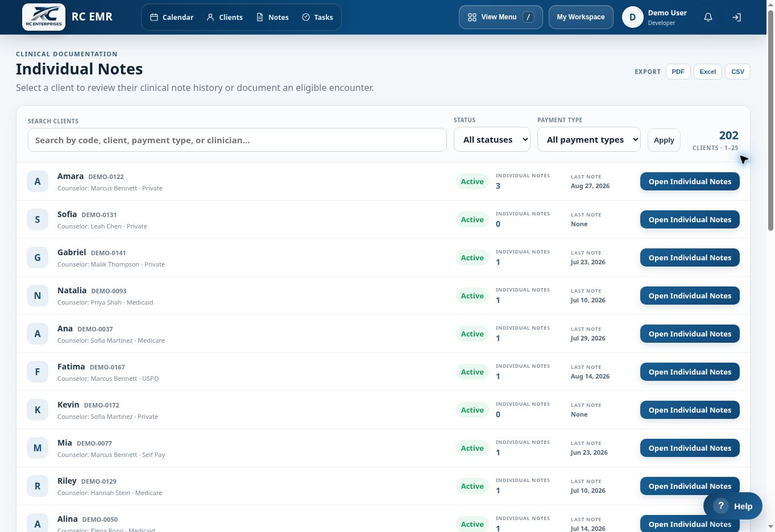This screenshot has width=775, height=532.
Task: Click Amara's avatar letter tile
Action: [x=38, y=181]
